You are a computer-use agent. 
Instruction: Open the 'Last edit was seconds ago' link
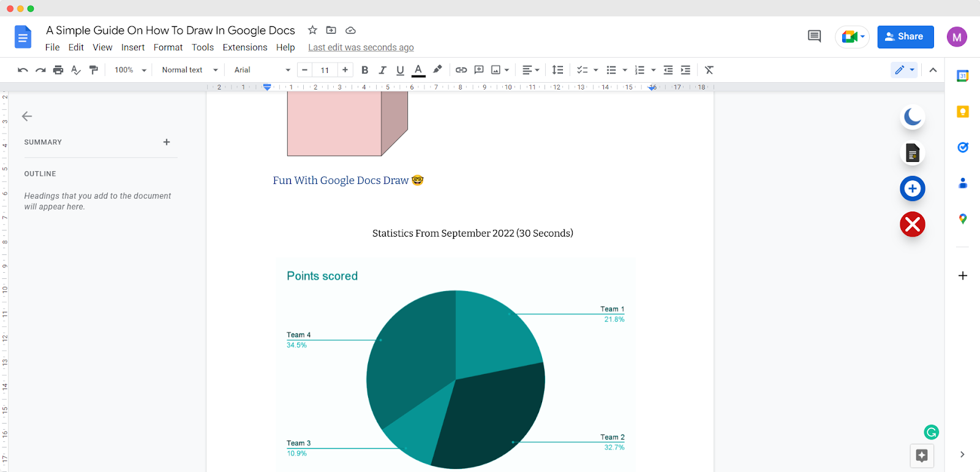tap(361, 47)
